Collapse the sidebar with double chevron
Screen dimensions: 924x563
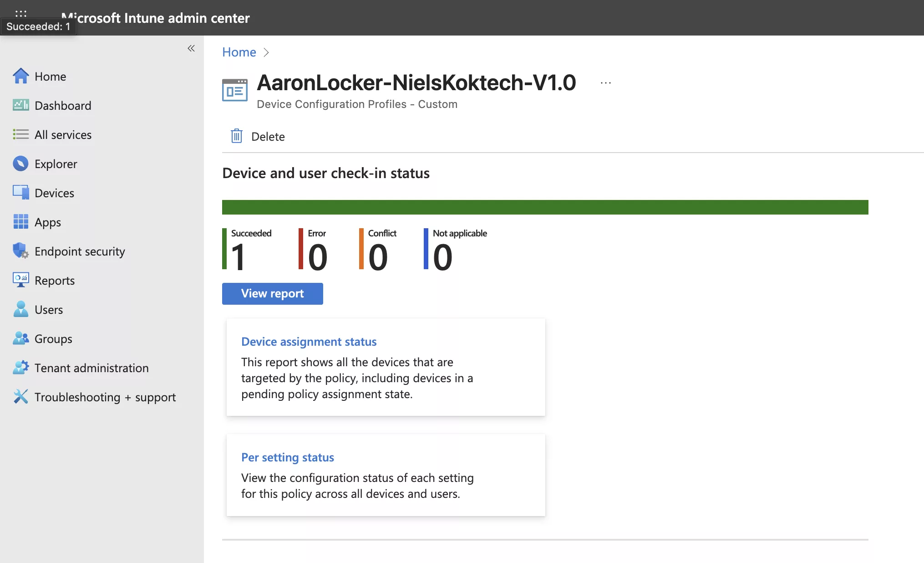pyautogui.click(x=191, y=48)
